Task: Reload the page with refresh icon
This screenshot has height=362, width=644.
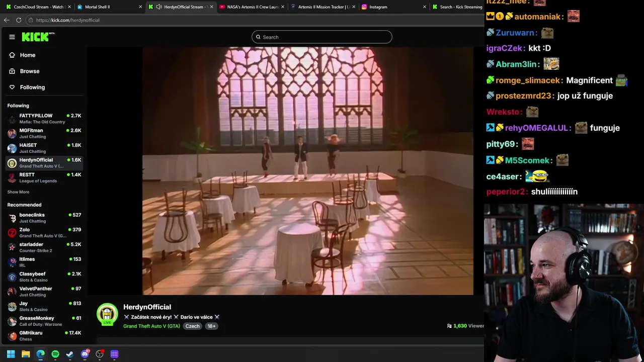Action: (x=19, y=20)
